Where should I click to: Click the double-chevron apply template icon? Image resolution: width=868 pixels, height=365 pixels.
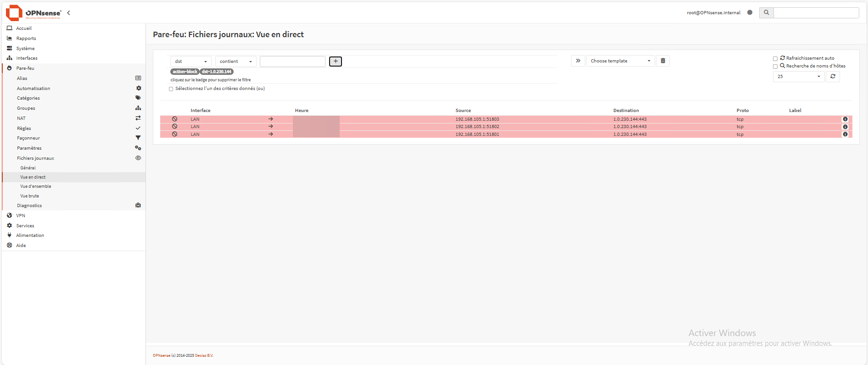click(x=578, y=61)
